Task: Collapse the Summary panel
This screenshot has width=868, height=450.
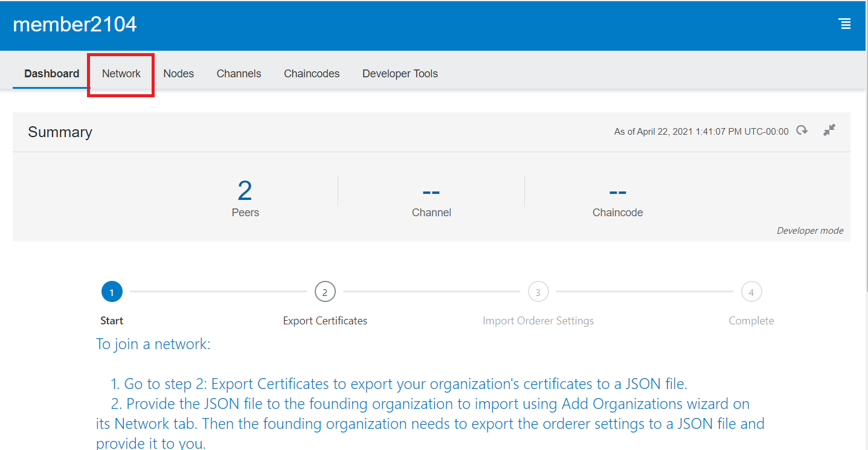Action: coord(829,130)
